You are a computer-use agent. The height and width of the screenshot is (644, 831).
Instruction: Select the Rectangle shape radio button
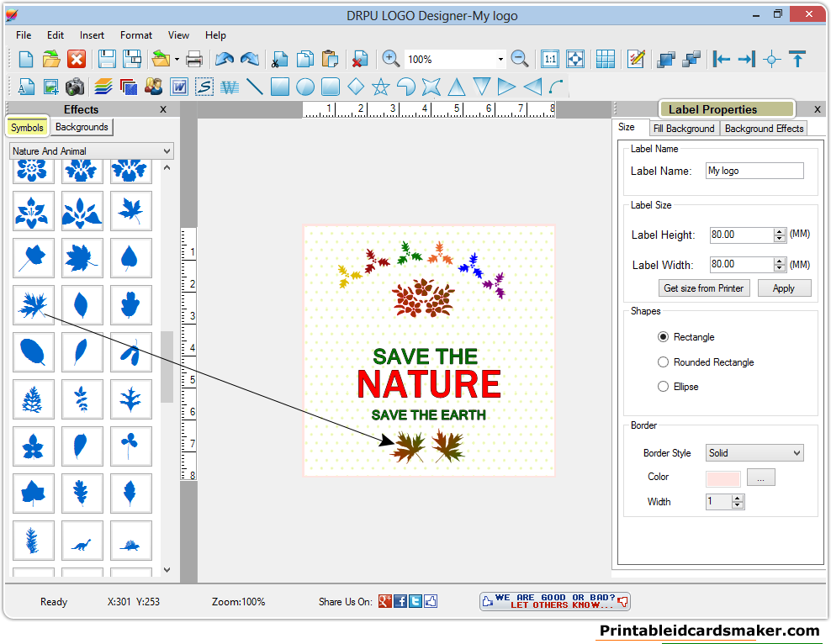click(663, 337)
